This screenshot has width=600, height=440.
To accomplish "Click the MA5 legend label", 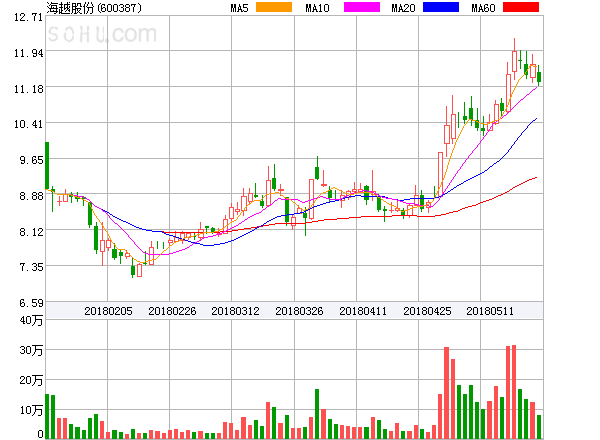I will 239,8.
